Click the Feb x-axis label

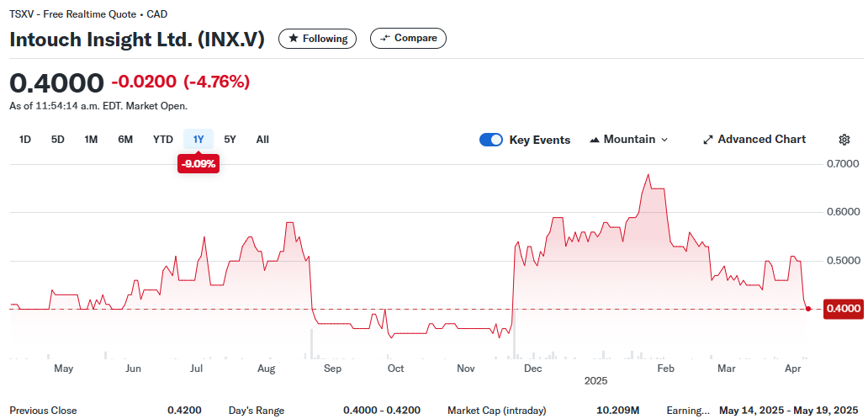[x=666, y=369]
